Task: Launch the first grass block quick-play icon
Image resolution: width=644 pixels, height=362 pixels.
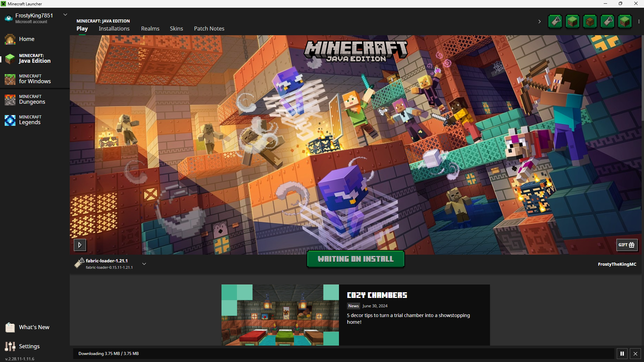Action: (x=573, y=21)
